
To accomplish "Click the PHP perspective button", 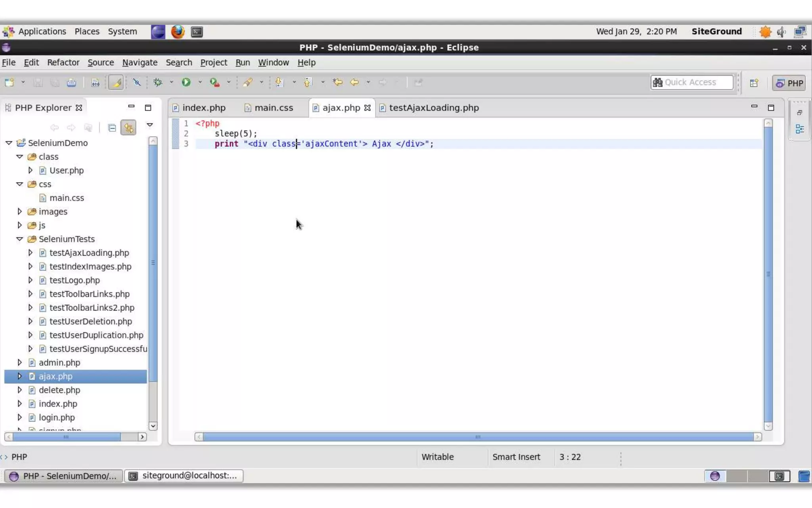I will point(789,83).
